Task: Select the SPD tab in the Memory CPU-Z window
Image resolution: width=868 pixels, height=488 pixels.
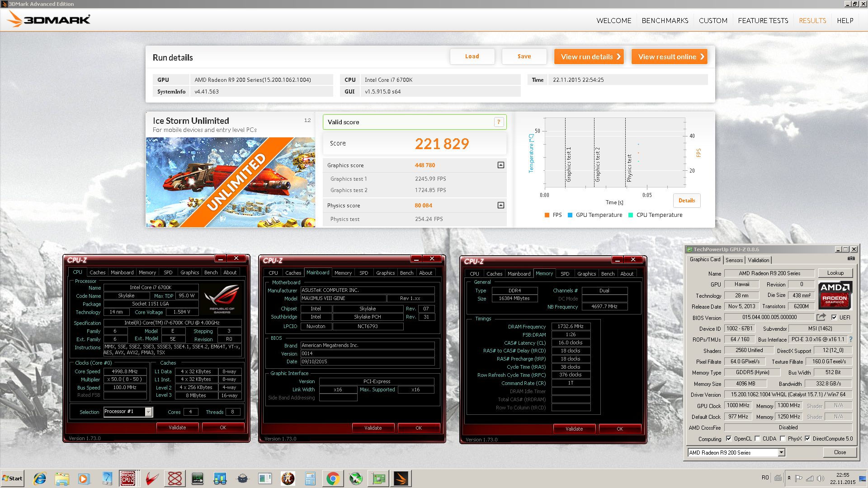Action: (x=565, y=274)
